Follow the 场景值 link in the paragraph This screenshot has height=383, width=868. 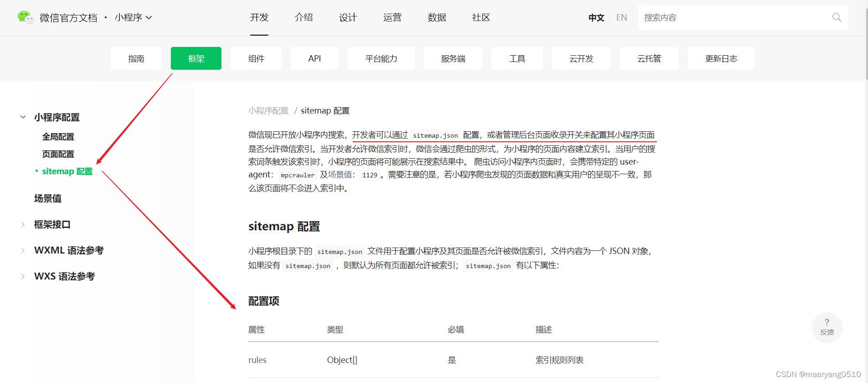[340, 175]
